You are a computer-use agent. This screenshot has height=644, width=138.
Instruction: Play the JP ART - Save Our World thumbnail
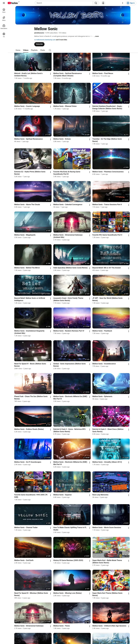(111, 285)
